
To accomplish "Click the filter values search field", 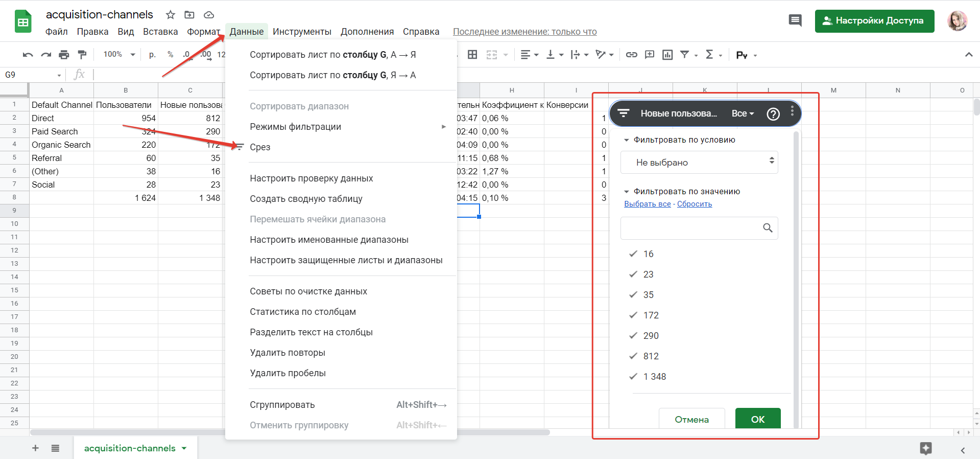I will click(690, 228).
